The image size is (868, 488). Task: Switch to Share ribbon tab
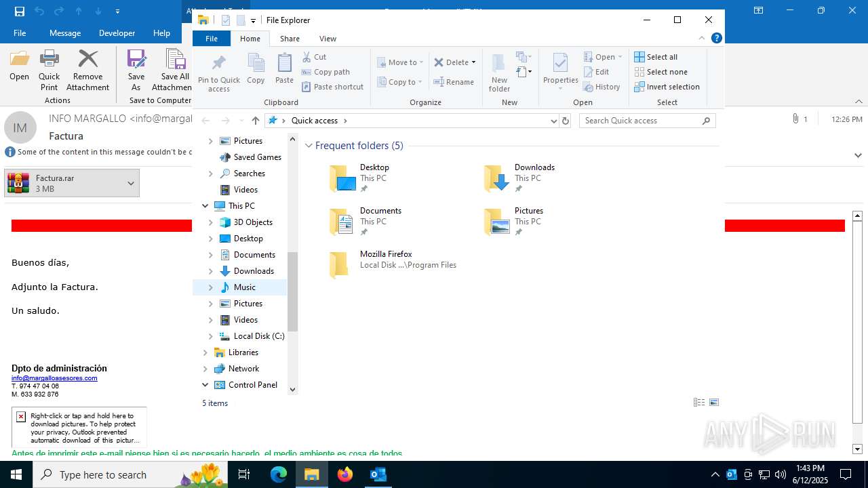click(290, 39)
